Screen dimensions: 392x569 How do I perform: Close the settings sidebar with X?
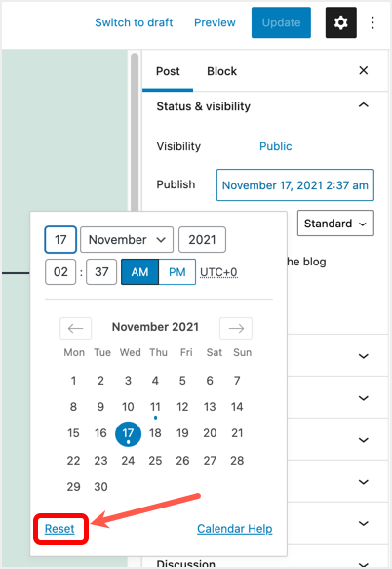[x=364, y=71]
